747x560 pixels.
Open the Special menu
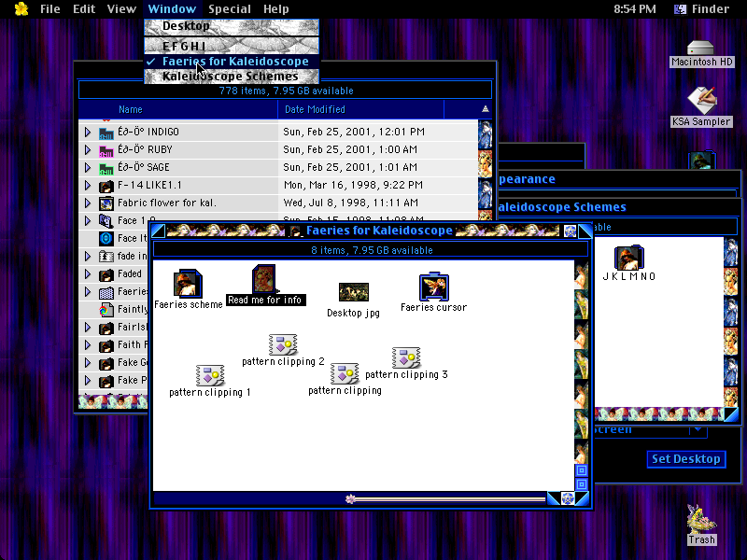point(230,9)
